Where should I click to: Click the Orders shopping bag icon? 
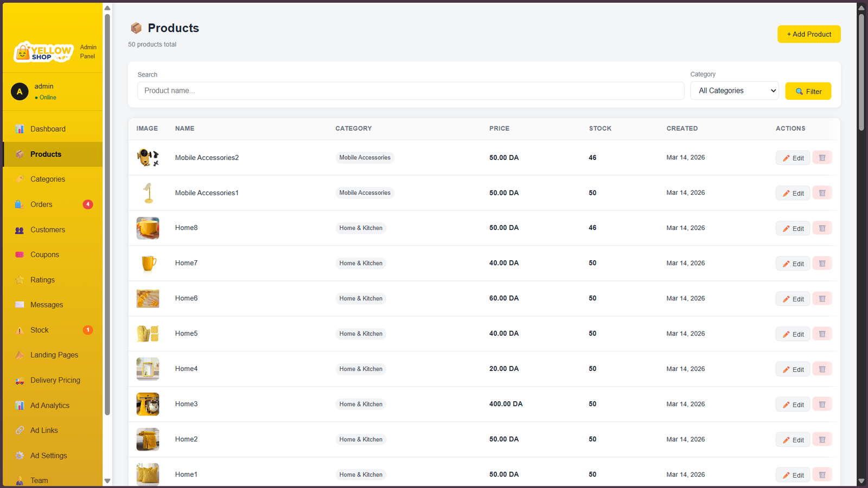pos(20,204)
